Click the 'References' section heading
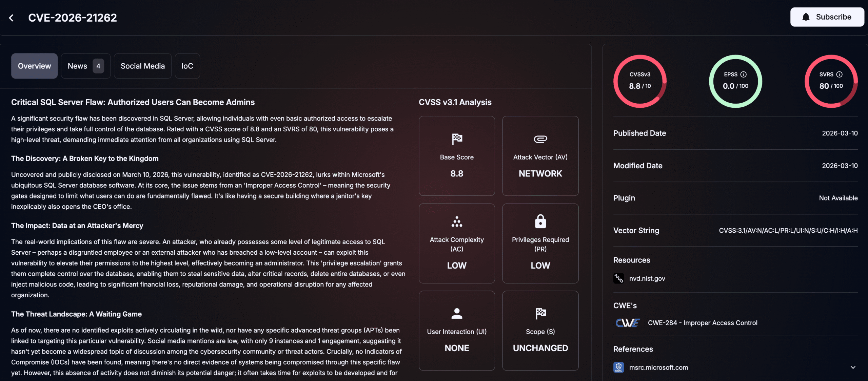The image size is (868, 381). [633, 349]
